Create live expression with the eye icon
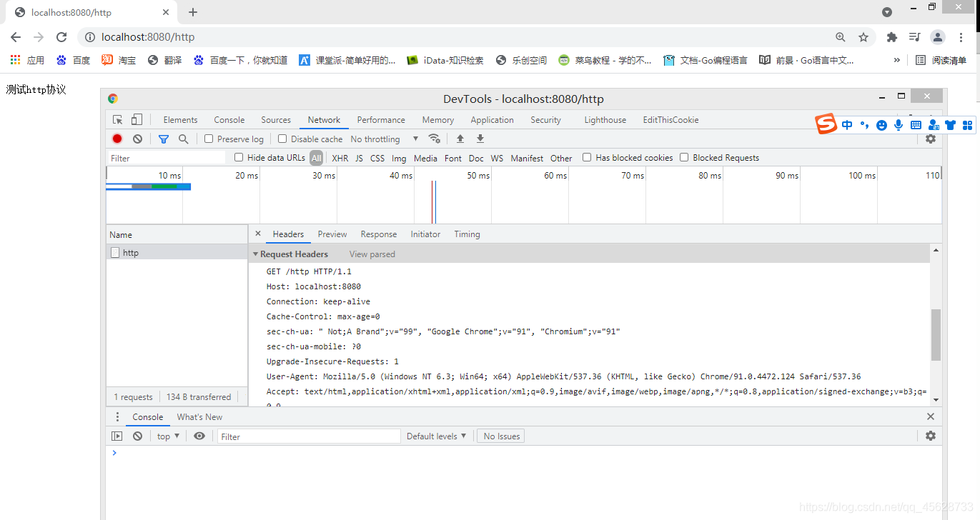The image size is (980, 520). pyautogui.click(x=199, y=436)
